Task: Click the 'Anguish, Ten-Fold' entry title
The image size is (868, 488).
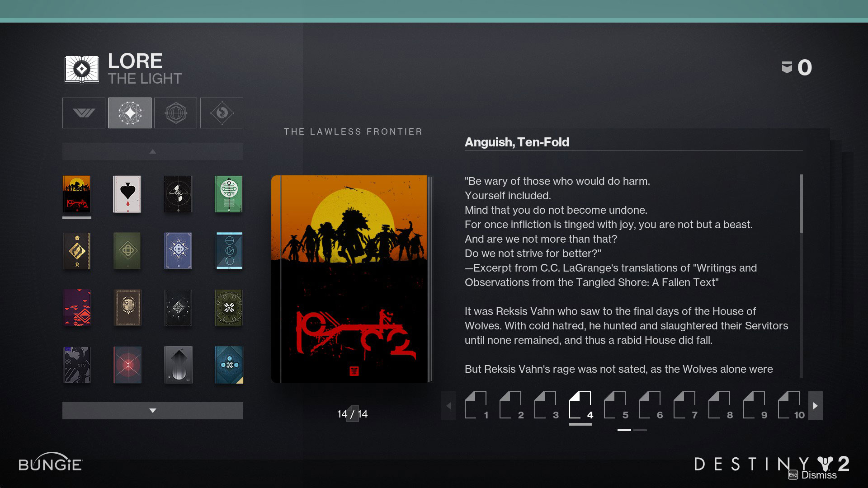Action: [x=517, y=142]
